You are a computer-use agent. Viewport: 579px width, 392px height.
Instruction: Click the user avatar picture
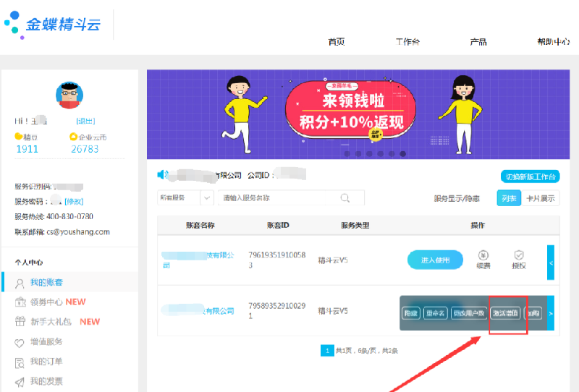tap(69, 95)
